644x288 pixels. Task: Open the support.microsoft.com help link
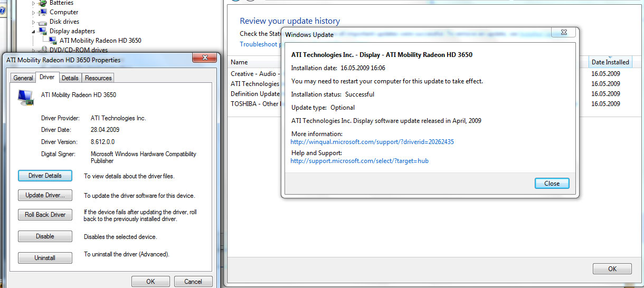pos(359,161)
